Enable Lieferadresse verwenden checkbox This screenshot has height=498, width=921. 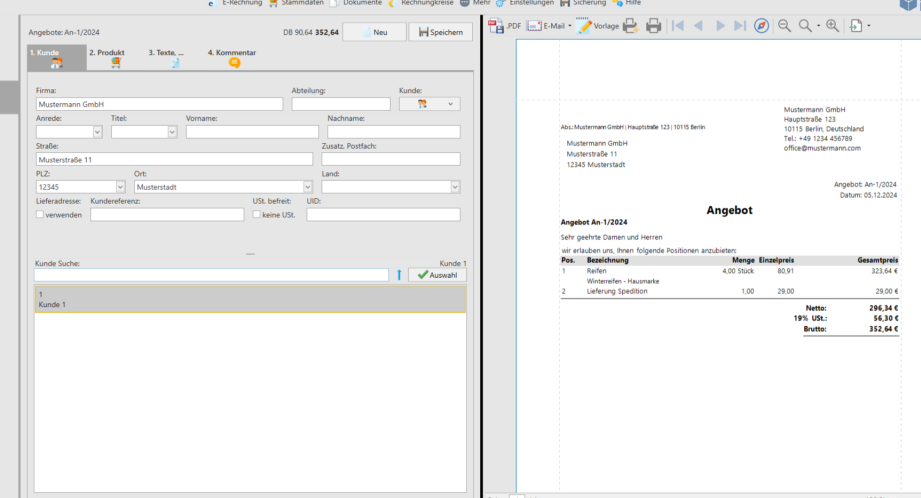(x=40, y=214)
